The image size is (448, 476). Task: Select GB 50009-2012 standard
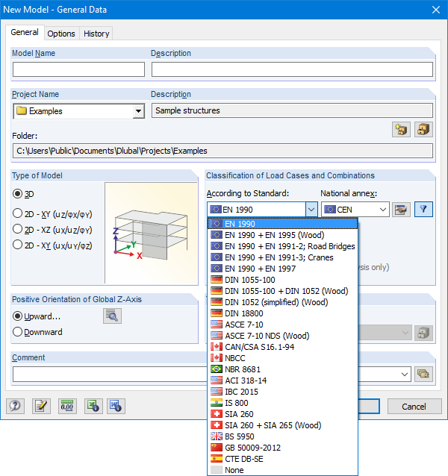[x=282, y=448]
